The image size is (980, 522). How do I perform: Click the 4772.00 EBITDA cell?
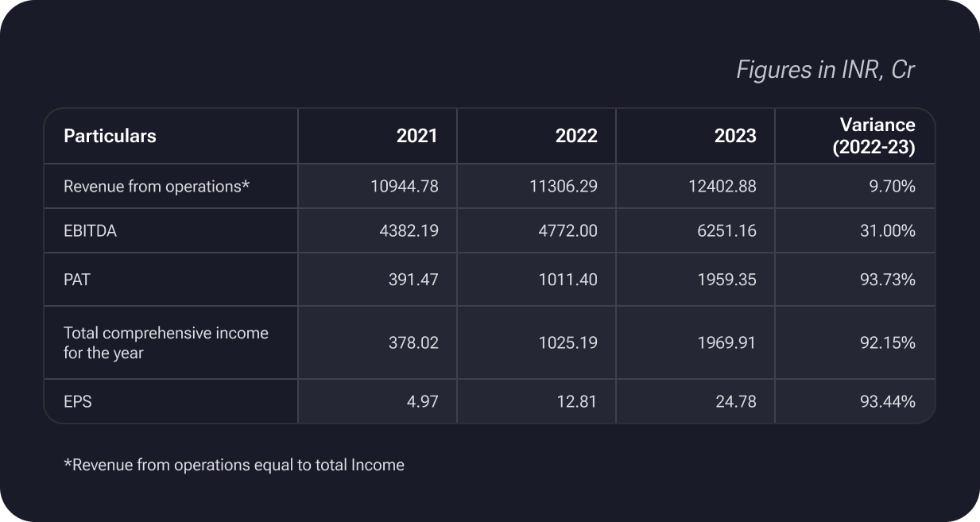[x=567, y=231]
